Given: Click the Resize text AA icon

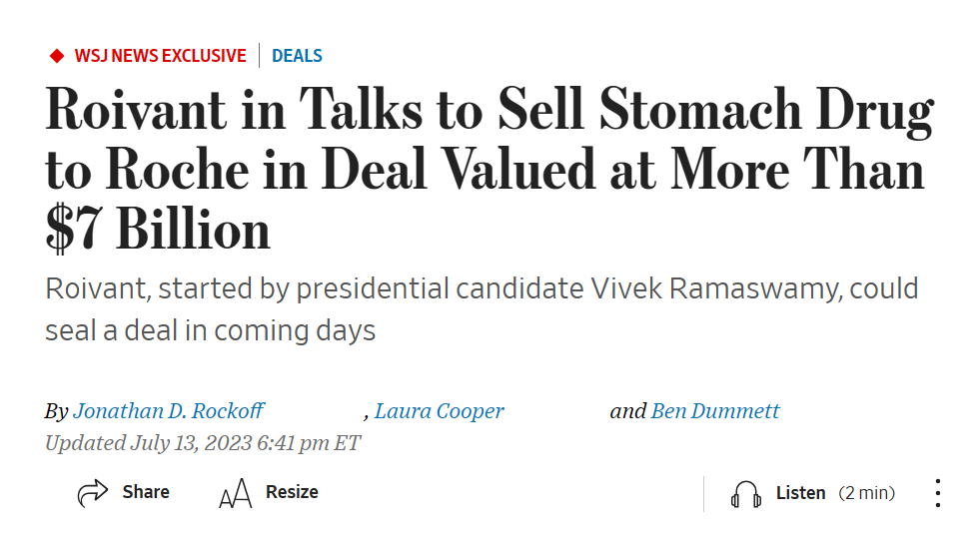Looking at the screenshot, I should click(236, 493).
